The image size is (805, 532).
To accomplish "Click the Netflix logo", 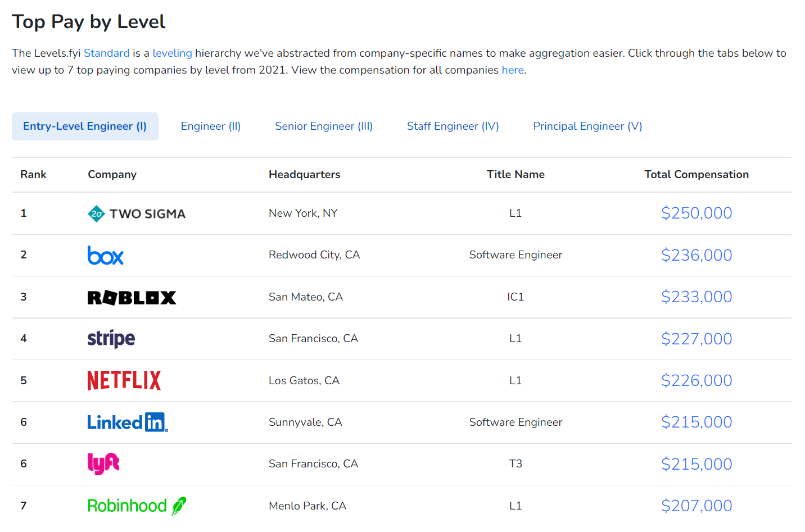I will point(124,380).
